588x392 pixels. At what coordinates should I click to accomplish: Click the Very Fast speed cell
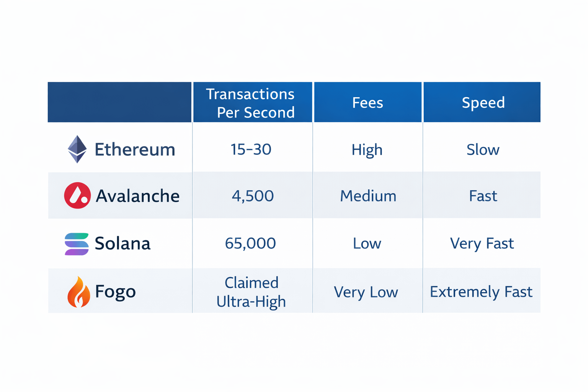point(482,243)
